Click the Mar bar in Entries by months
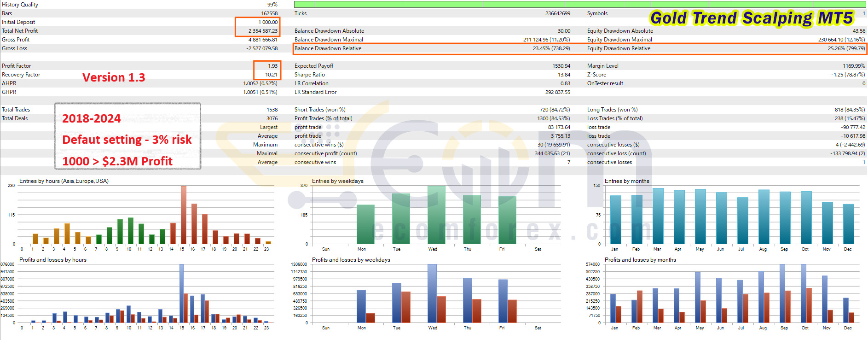 658,216
